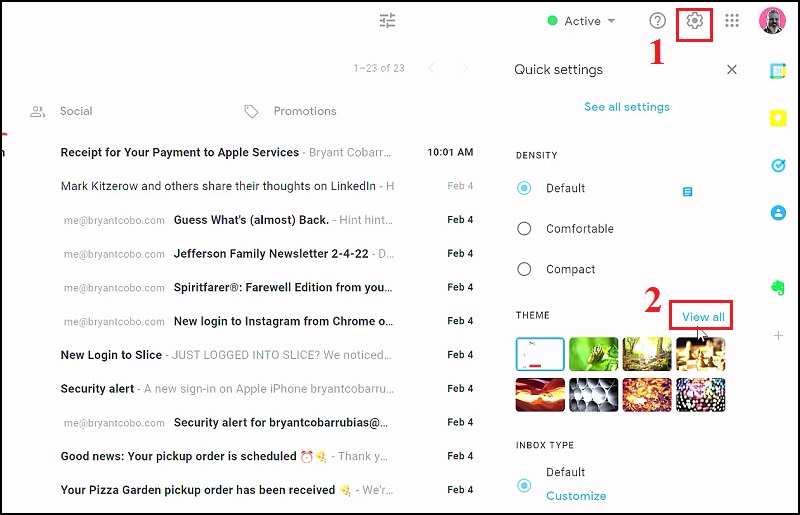
Task: Open New Login to Slice email
Action: click(267, 355)
